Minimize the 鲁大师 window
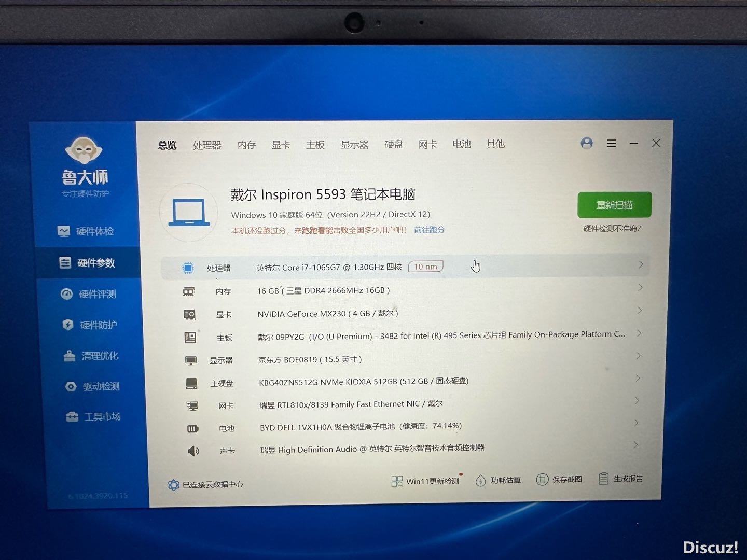Screen dimensions: 747x560 [634, 143]
